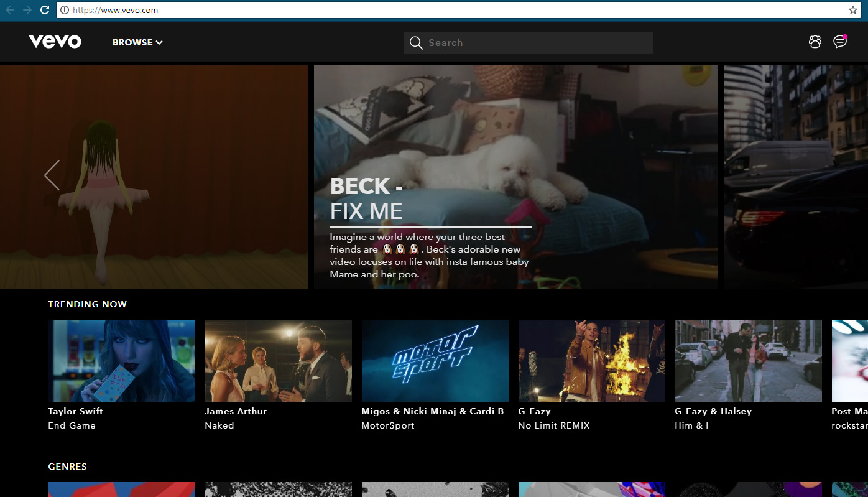Open James Arthur Naked thumbnail
This screenshot has width=868, height=497.
(x=279, y=361)
